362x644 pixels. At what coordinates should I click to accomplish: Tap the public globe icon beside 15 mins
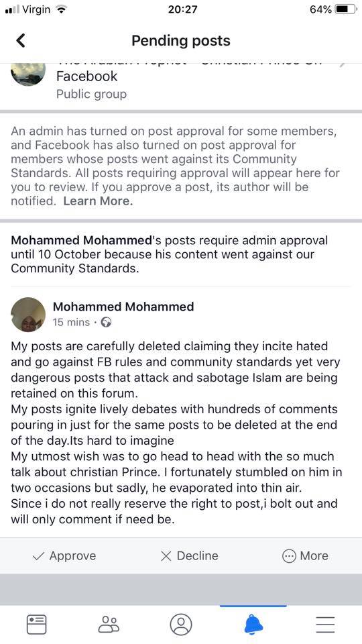tap(107, 323)
